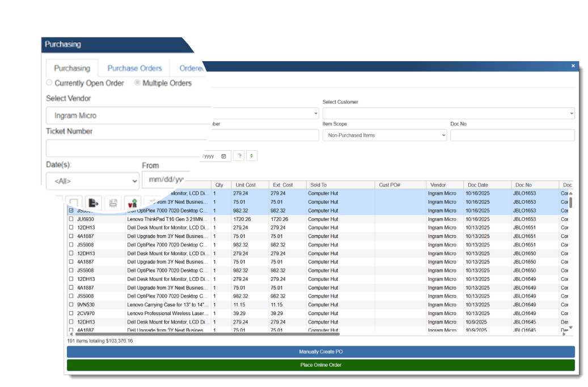Image resolution: width=588 pixels, height=387 pixels.
Task: Open the Select Customer dropdown
Action: pyautogui.click(x=448, y=113)
